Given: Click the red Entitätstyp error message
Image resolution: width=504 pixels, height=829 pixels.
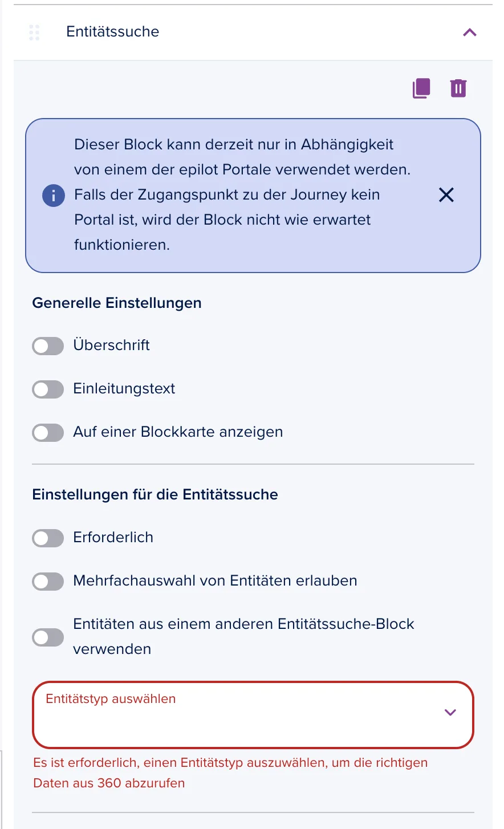Looking at the screenshot, I should (230, 773).
